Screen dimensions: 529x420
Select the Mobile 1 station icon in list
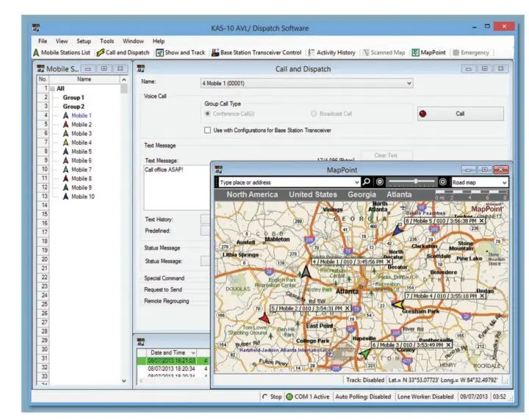66,115
